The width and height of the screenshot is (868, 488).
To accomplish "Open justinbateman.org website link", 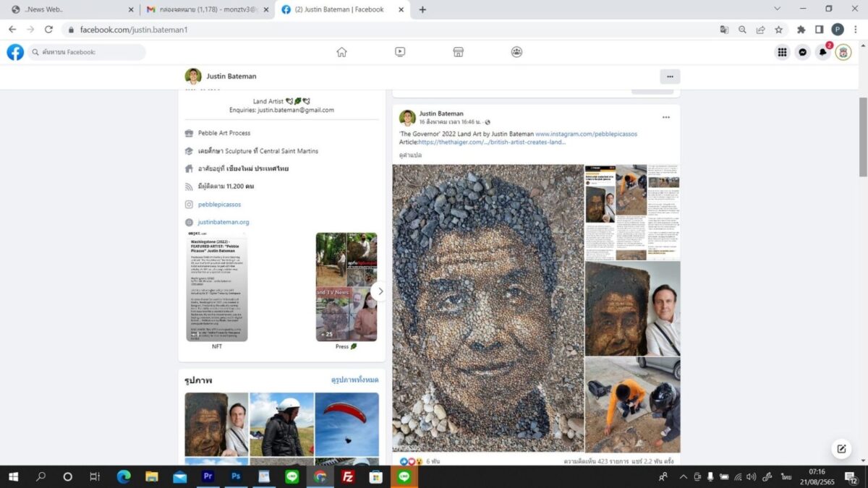I will (x=224, y=222).
